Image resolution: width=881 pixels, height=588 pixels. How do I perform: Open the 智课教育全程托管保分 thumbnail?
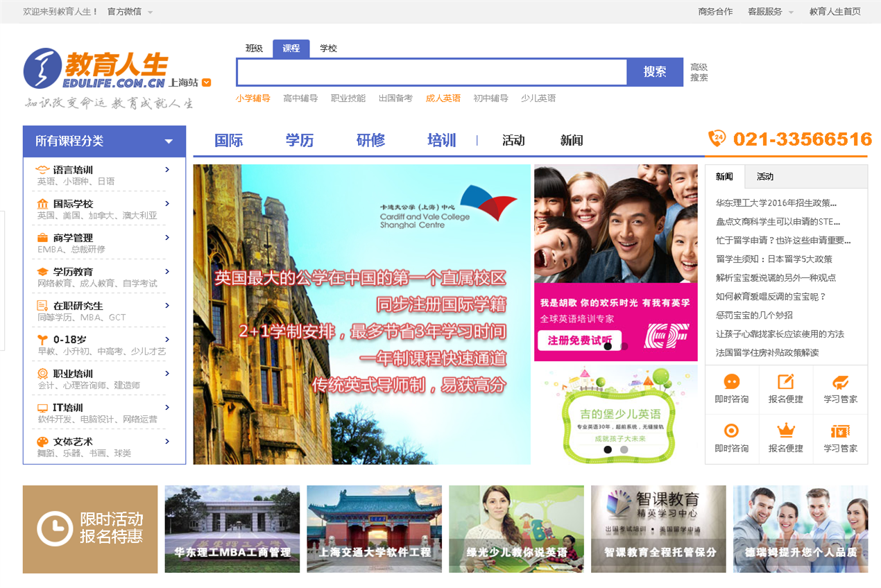pos(659,529)
